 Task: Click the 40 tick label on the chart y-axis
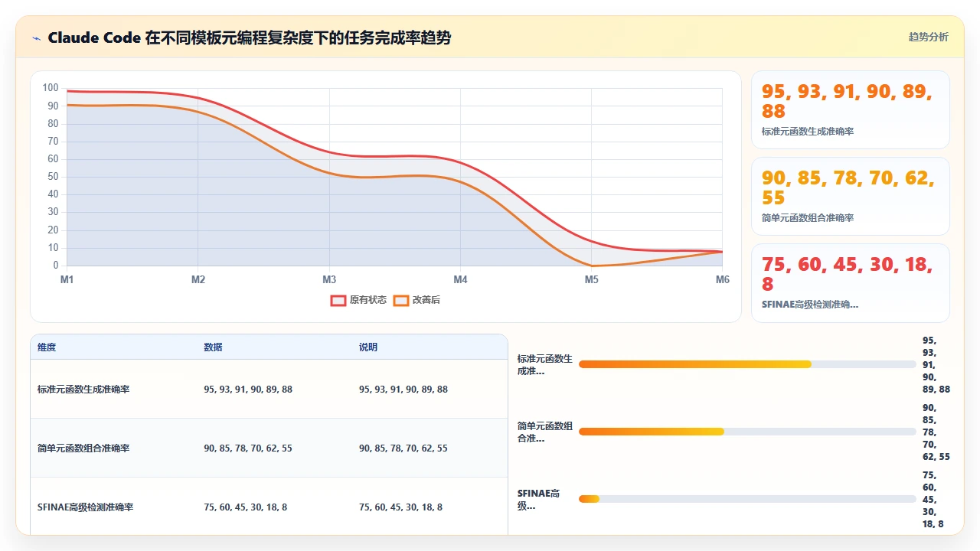coord(53,194)
